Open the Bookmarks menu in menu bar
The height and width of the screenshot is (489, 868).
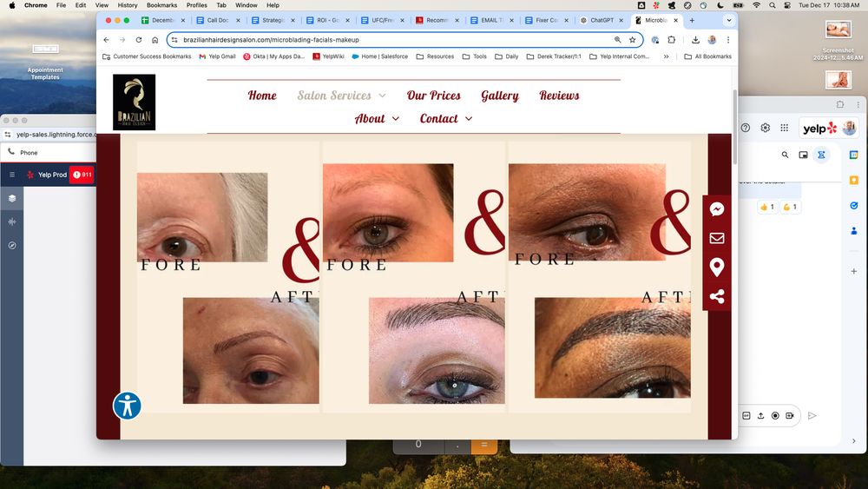161,5
